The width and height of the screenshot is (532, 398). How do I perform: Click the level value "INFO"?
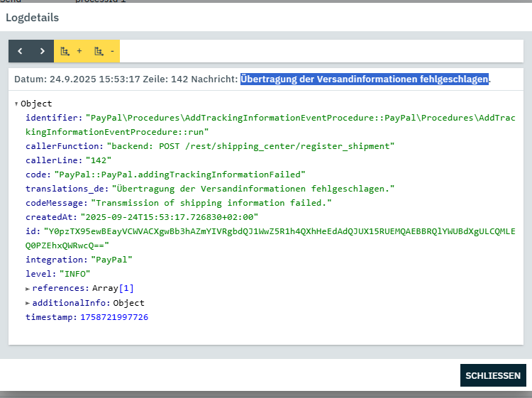pyautogui.click(x=74, y=274)
